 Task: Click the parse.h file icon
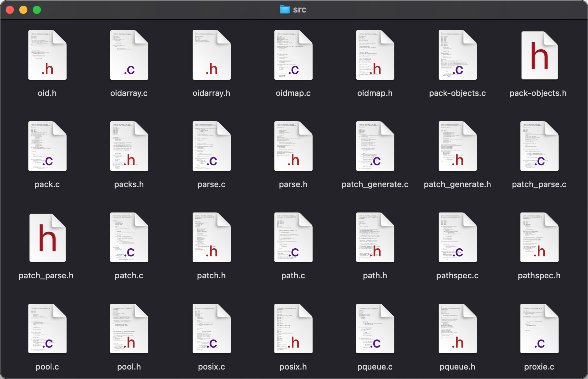(x=293, y=146)
